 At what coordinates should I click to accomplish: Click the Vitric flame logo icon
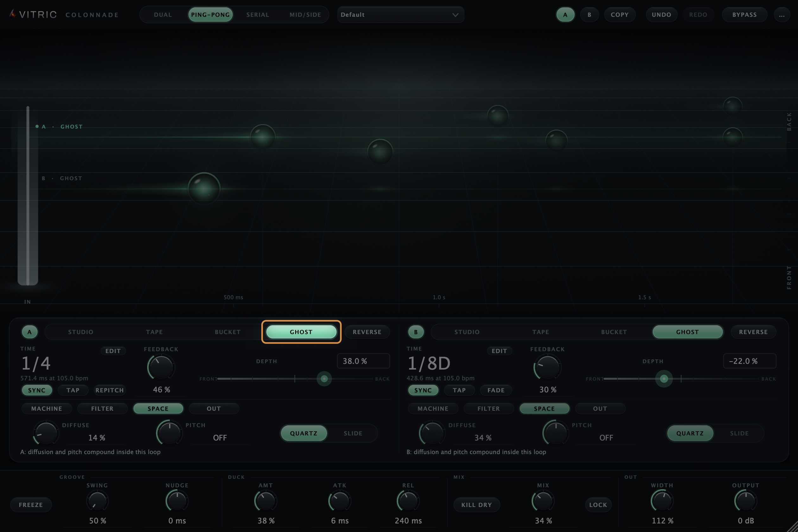pyautogui.click(x=13, y=14)
